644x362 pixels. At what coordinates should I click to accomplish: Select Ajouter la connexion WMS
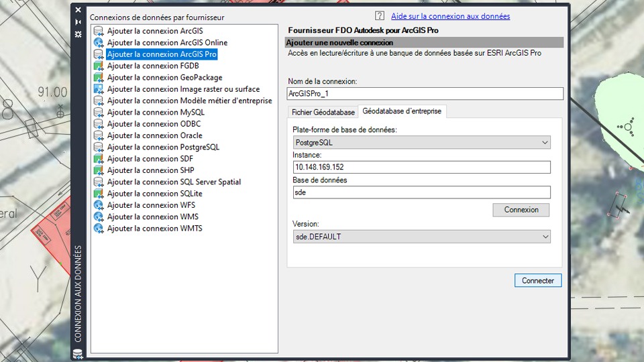[x=152, y=217]
